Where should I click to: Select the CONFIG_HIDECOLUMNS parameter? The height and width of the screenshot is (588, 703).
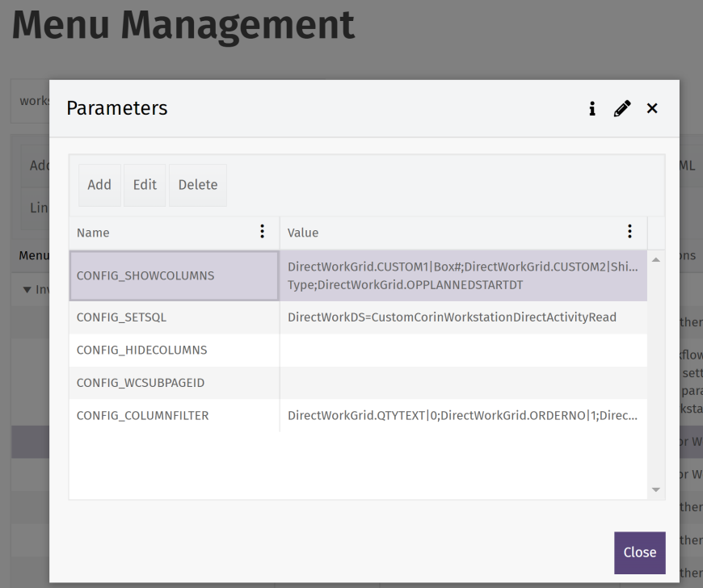click(141, 351)
